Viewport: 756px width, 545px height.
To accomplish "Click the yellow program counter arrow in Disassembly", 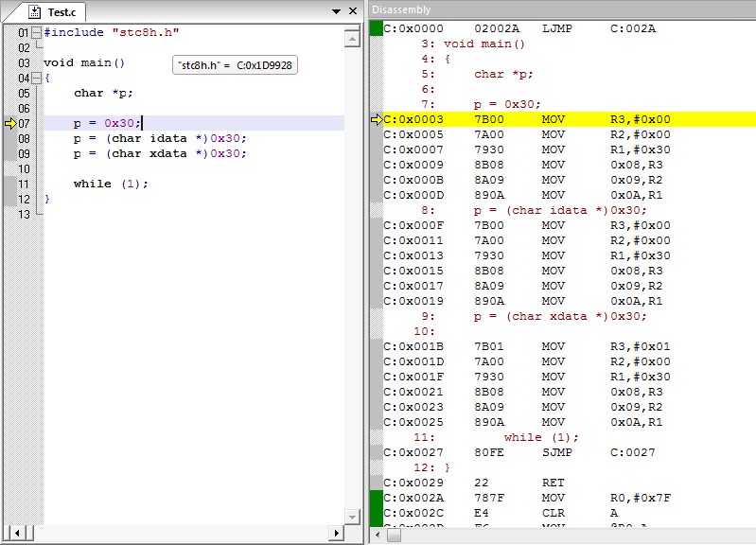I will (x=377, y=119).
